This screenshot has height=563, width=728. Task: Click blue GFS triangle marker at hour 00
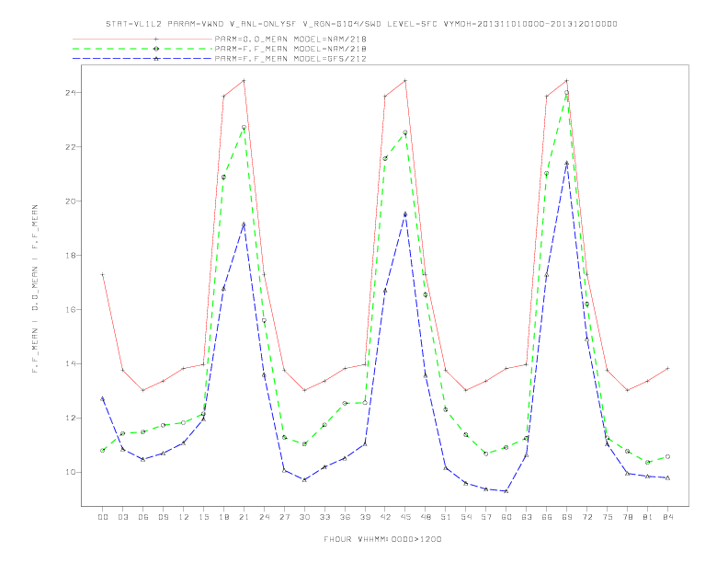pyautogui.click(x=103, y=398)
